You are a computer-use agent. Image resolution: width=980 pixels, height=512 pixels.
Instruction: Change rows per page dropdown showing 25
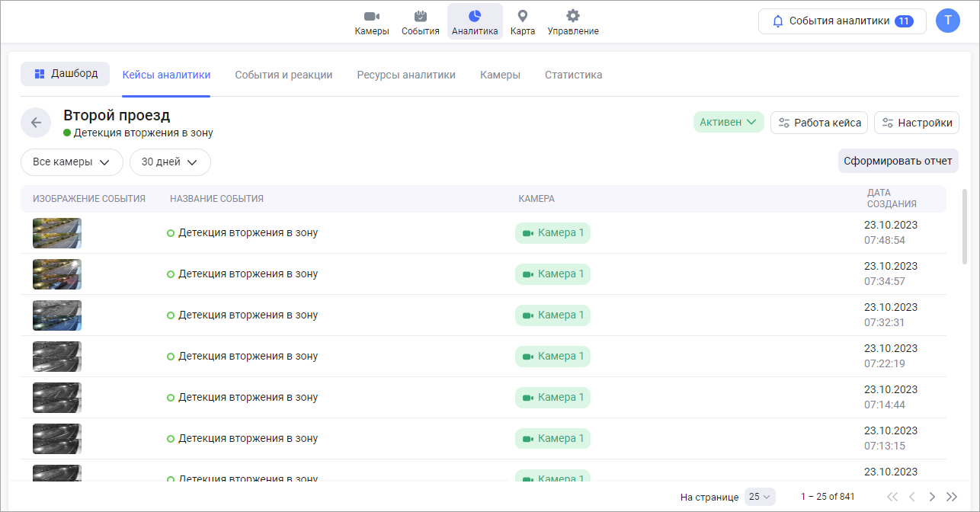point(760,497)
